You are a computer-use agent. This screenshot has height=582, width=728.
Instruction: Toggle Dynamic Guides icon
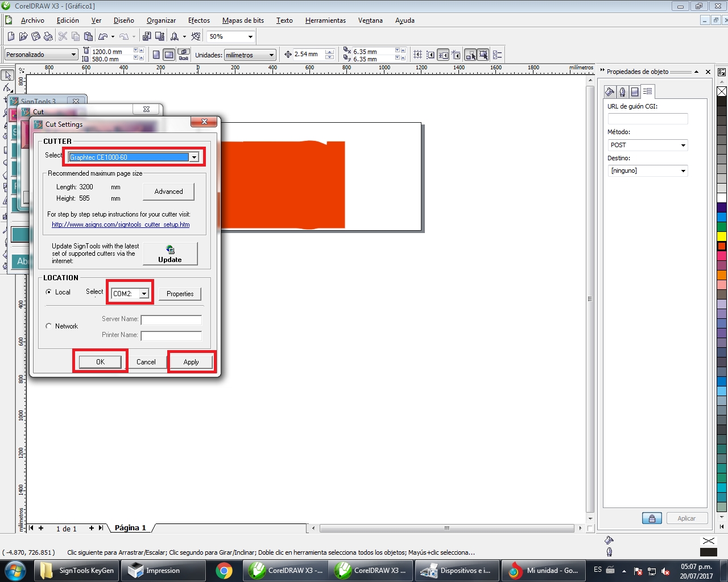pyautogui.click(x=456, y=55)
